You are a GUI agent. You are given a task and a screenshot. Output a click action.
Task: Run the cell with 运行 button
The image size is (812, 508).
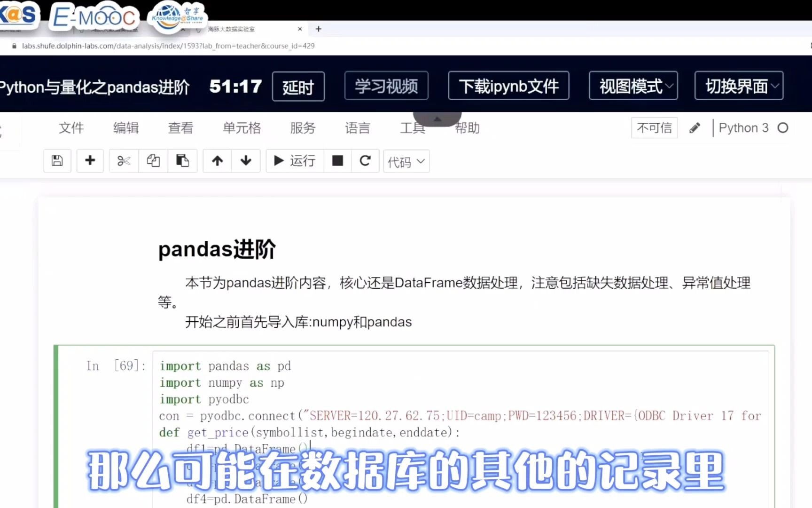(295, 161)
